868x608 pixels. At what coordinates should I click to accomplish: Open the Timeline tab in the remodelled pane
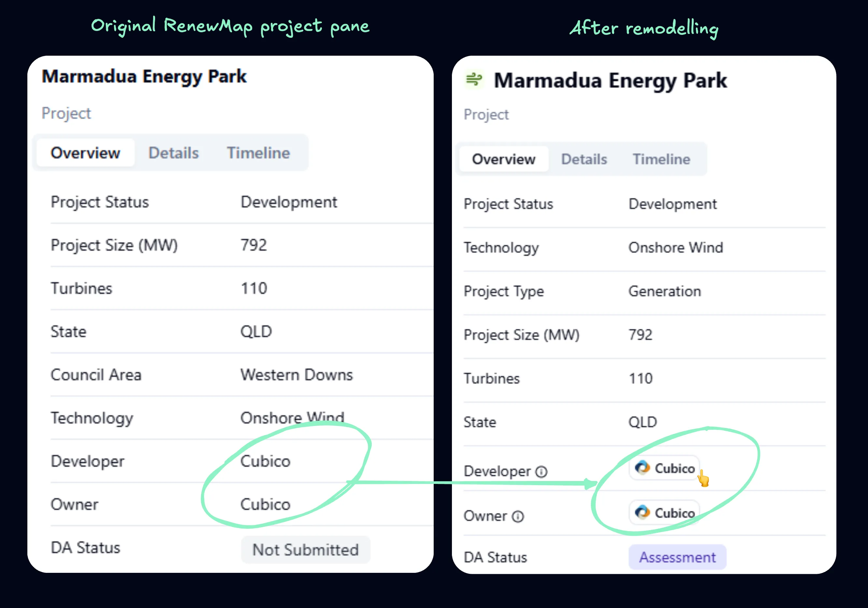(x=661, y=159)
